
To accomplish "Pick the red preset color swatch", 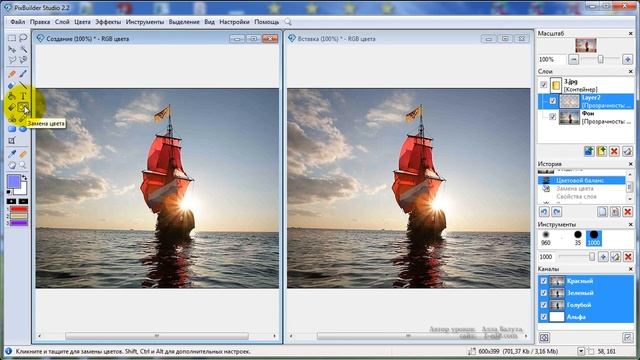I will tap(19, 209).
